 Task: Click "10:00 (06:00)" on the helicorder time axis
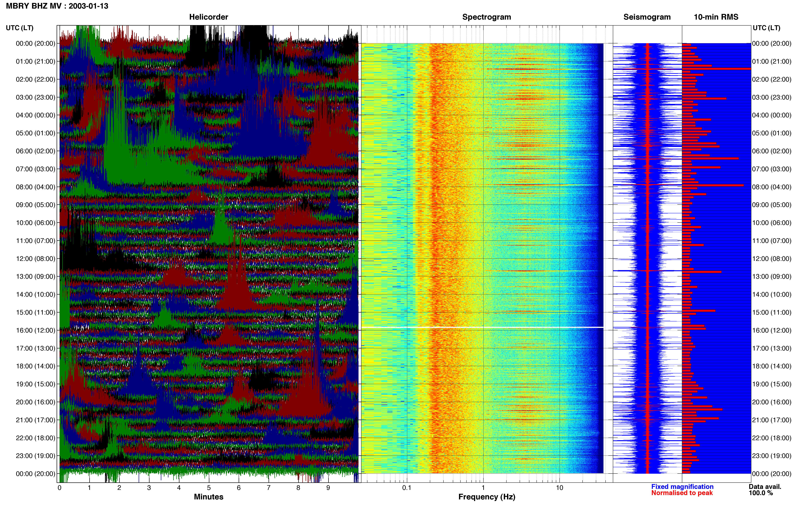[36, 223]
